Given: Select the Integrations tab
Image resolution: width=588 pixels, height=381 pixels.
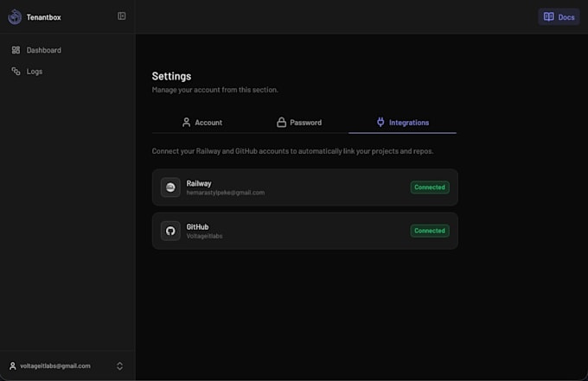Looking at the screenshot, I should [x=402, y=123].
